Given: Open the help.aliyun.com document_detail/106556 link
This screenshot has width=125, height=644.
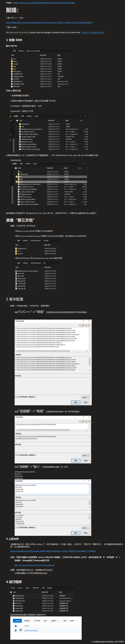Looking at the screenshot, I should point(53,551).
